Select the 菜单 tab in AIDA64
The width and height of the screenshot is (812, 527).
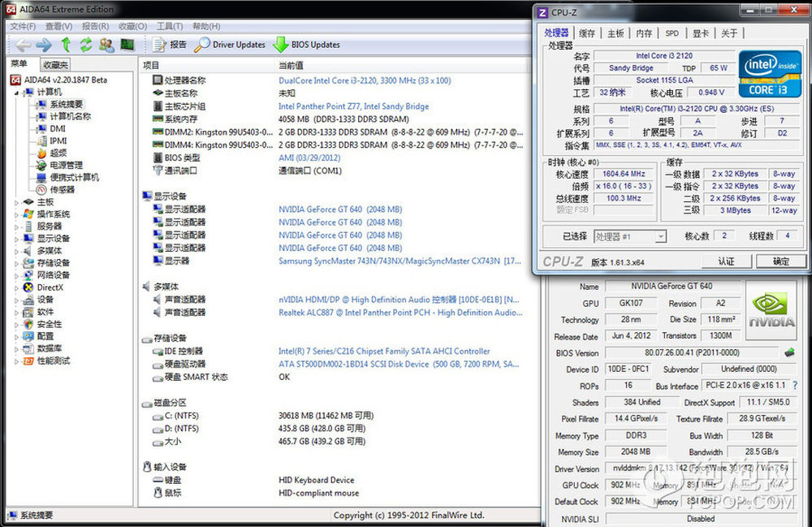click(x=19, y=63)
